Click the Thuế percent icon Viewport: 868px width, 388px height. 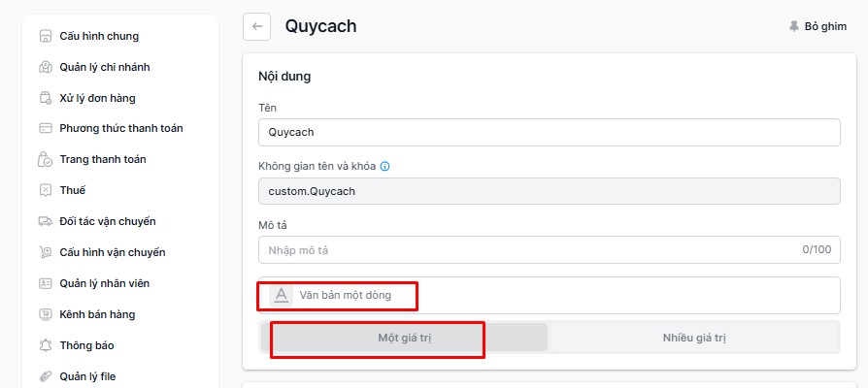click(46, 191)
